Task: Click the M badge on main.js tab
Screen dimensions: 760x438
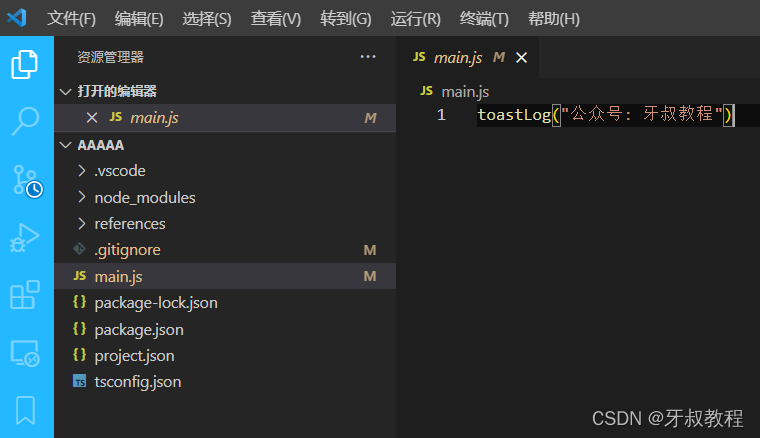Action: [499, 57]
